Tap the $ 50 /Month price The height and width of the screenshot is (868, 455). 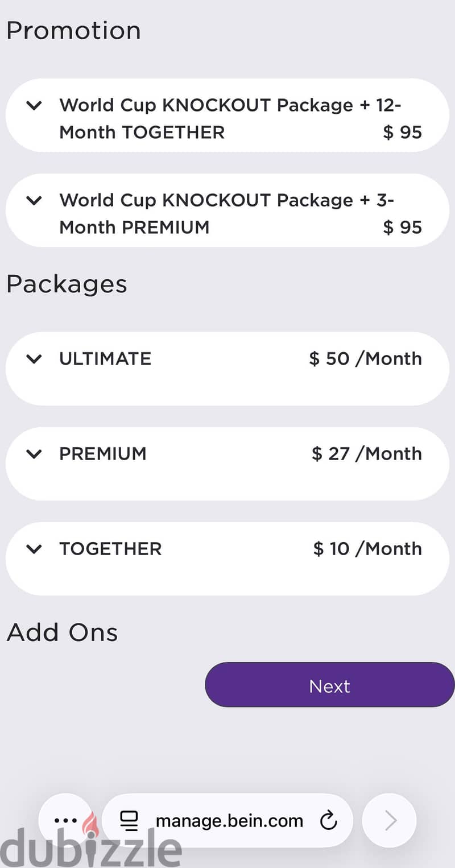pyautogui.click(x=366, y=359)
